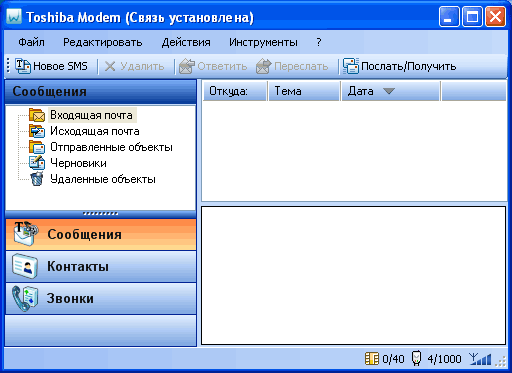Screen dimensions: 512x373
Task: Click the SIM card memory icon in status bar
Action: point(372,359)
